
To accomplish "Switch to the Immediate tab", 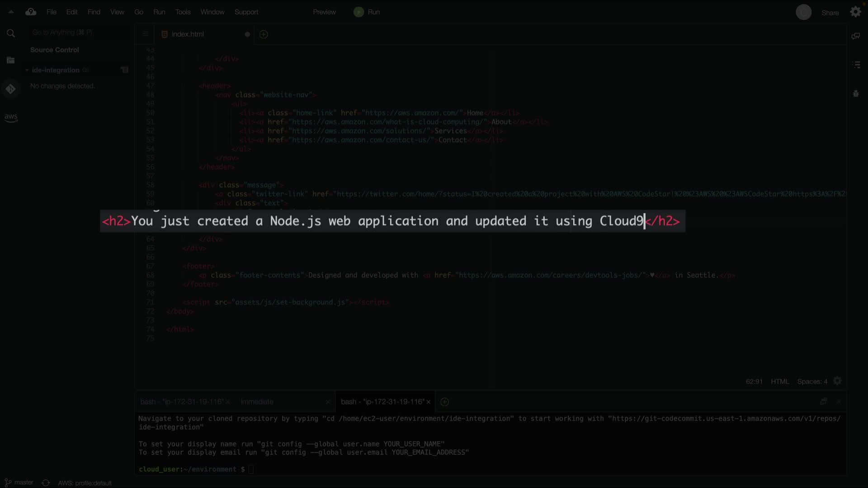I will 257,402.
